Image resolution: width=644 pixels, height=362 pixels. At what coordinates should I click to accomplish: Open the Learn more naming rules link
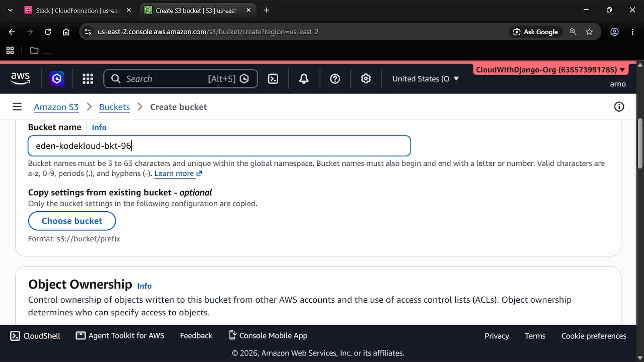coord(178,174)
